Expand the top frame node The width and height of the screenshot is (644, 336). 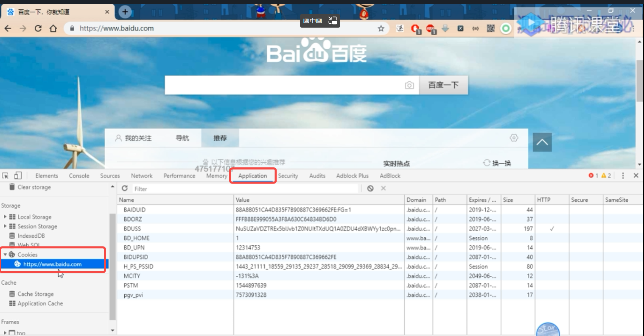(5, 333)
